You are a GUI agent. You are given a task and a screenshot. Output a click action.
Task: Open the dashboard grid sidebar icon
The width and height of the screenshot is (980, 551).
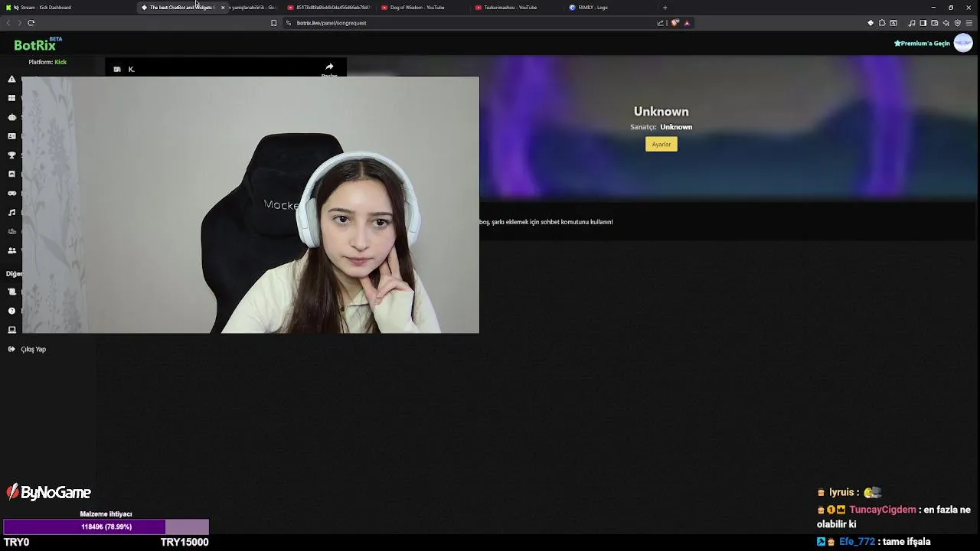pos(11,98)
